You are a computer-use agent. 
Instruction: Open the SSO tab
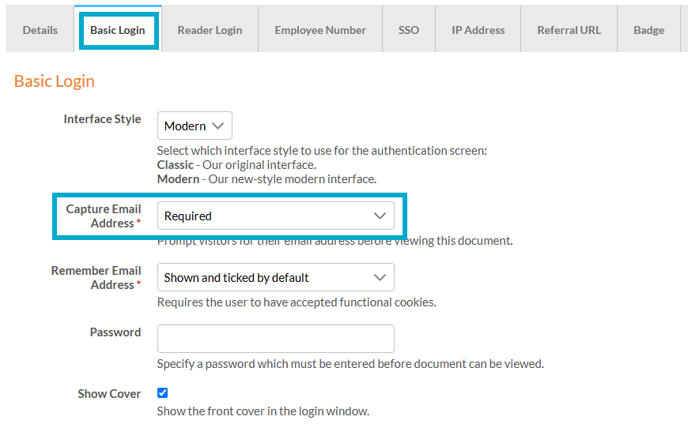[408, 30]
